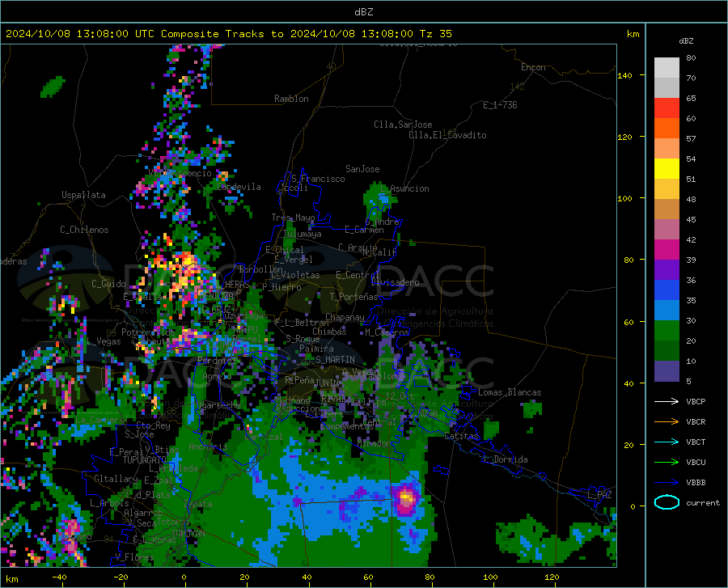Click the white VBCP arrow legend icon
The height and width of the screenshot is (588, 728).
[x=667, y=401]
